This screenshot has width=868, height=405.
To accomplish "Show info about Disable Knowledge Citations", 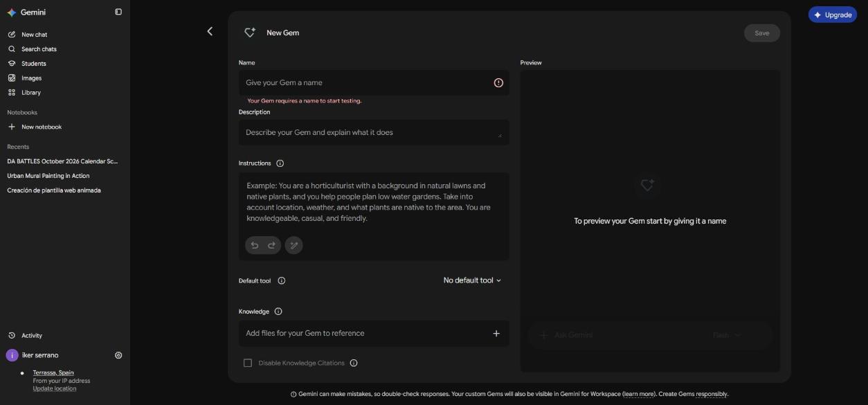I will click(354, 363).
